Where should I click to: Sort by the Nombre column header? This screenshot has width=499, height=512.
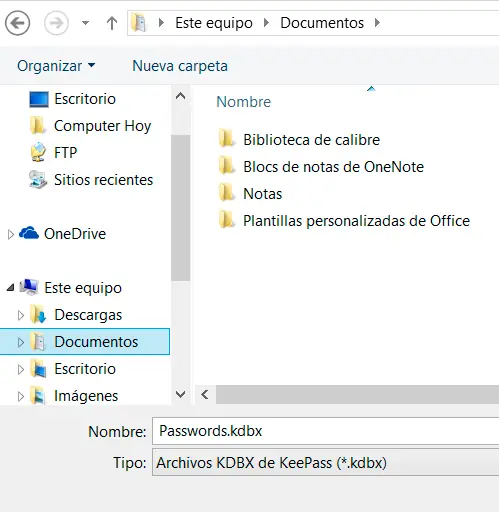pos(244,102)
